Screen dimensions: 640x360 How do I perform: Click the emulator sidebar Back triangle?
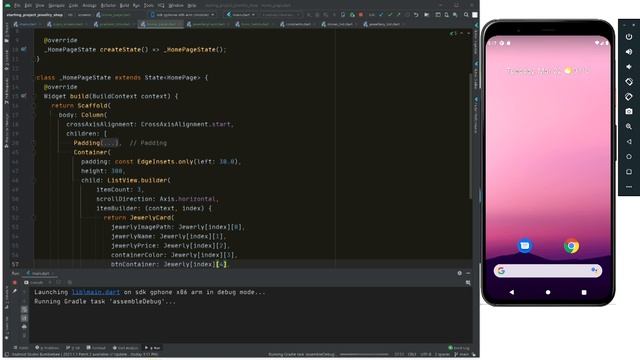pos(629,142)
